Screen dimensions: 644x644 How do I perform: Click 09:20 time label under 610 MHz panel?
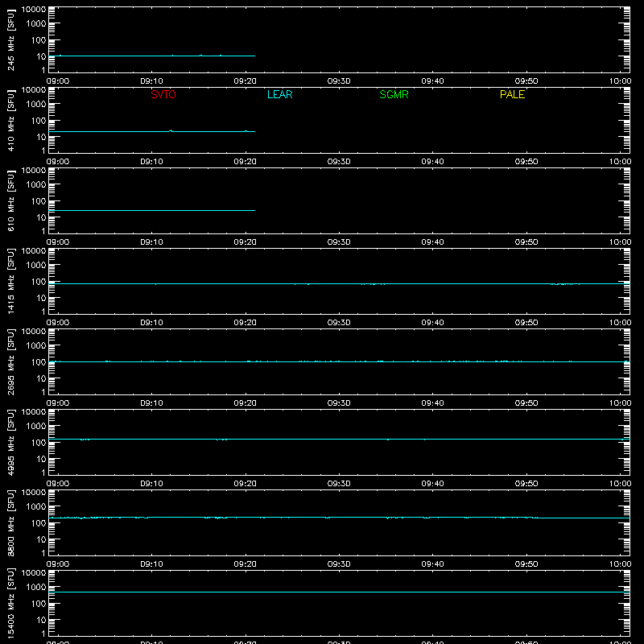click(246, 242)
